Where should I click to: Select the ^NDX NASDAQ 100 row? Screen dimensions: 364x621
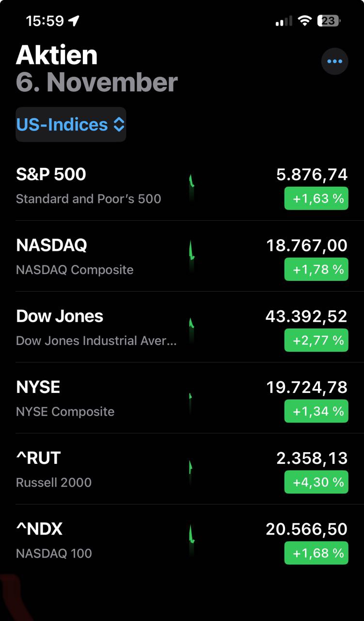click(97, 540)
